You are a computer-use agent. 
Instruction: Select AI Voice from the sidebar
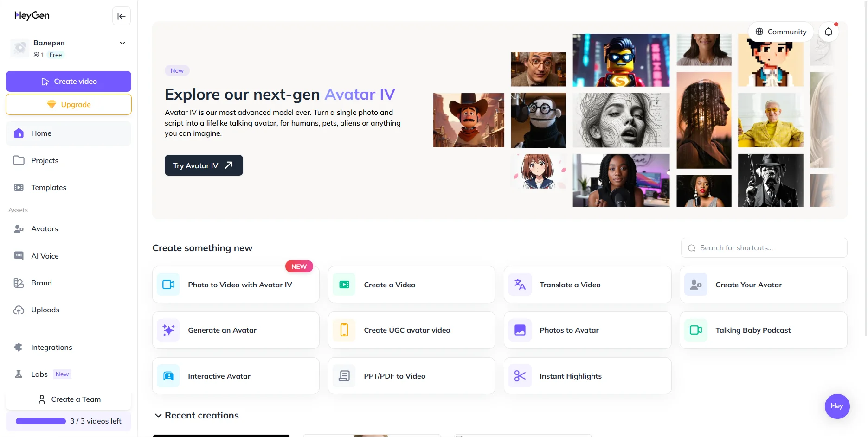pos(69,256)
